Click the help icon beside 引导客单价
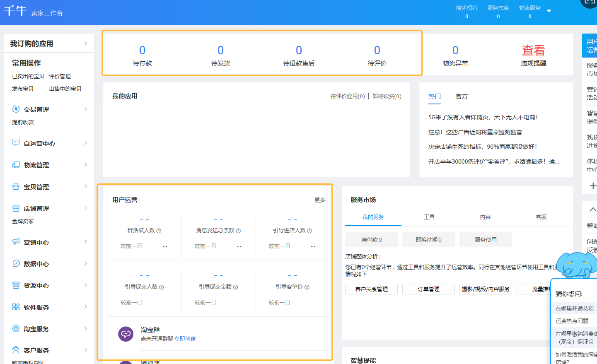This screenshot has width=597, height=364. [x=307, y=287]
